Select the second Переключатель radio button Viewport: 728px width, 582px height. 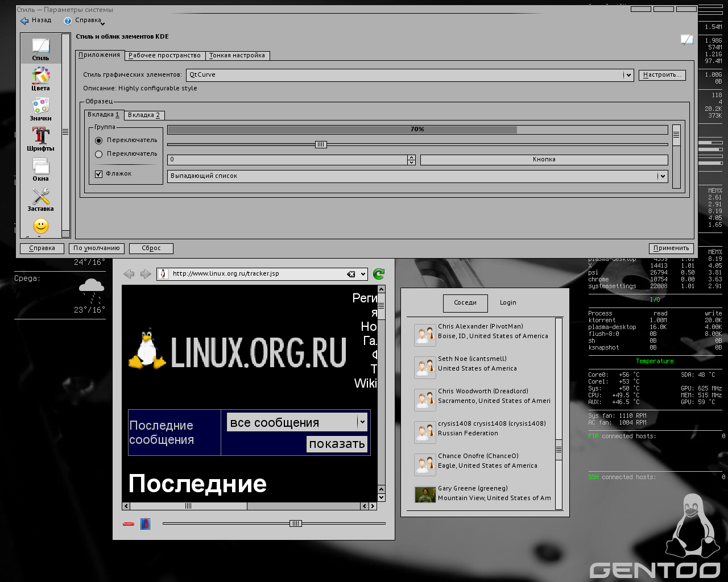(99, 154)
